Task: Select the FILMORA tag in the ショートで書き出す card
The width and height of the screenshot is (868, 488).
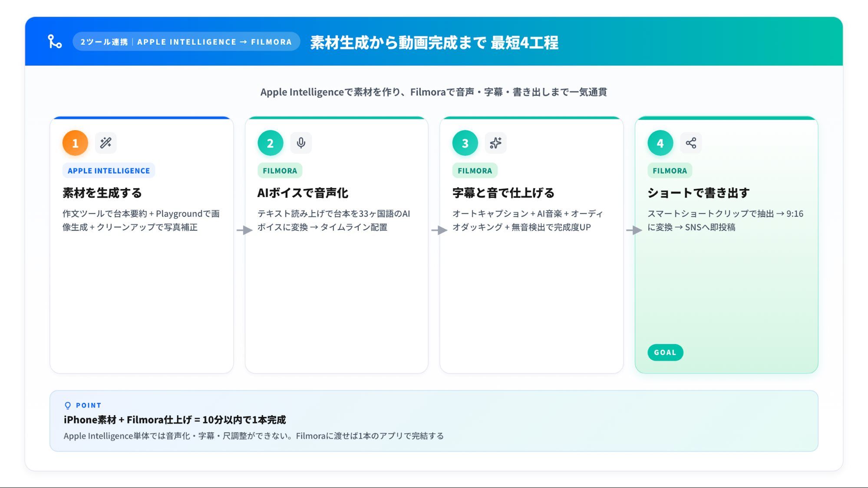Action: click(670, 170)
